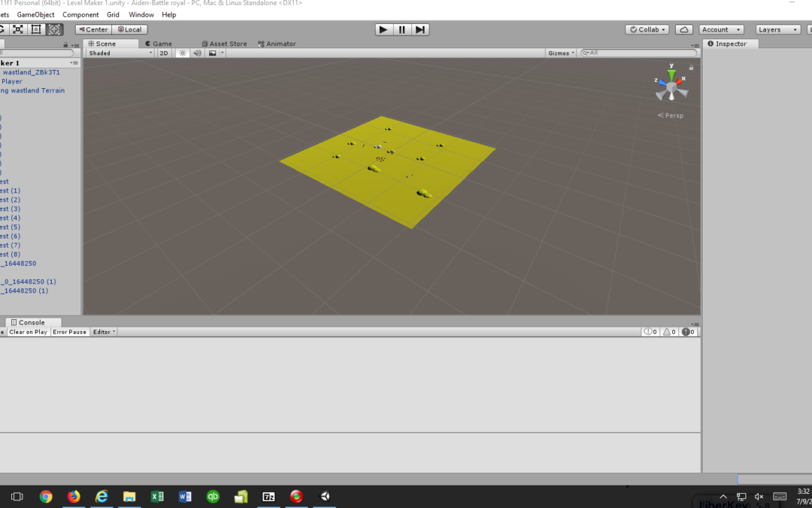Open 7-Zip from taskbar
812x508 pixels.
click(268, 497)
